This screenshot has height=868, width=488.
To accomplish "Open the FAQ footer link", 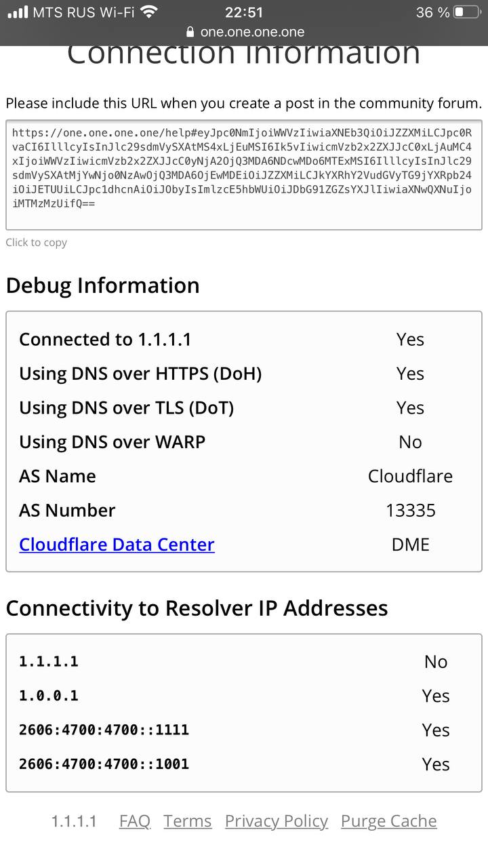I will click(135, 821).
